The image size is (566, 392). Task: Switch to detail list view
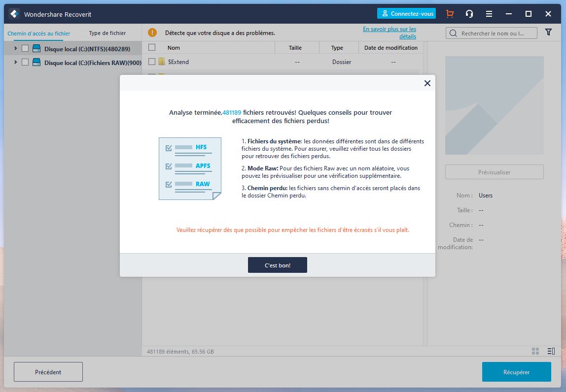pos(551,351)
